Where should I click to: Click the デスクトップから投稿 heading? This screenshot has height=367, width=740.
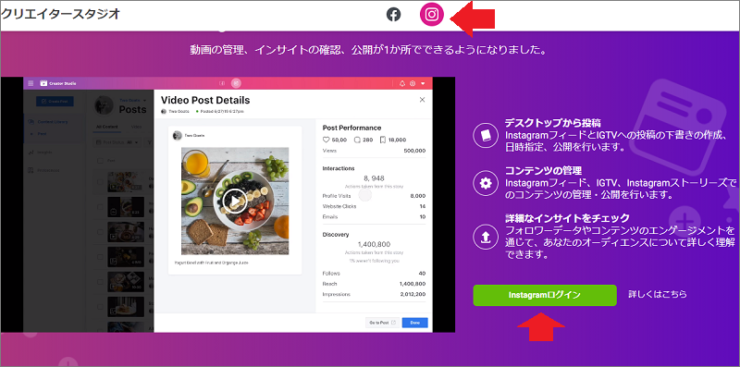553,124
